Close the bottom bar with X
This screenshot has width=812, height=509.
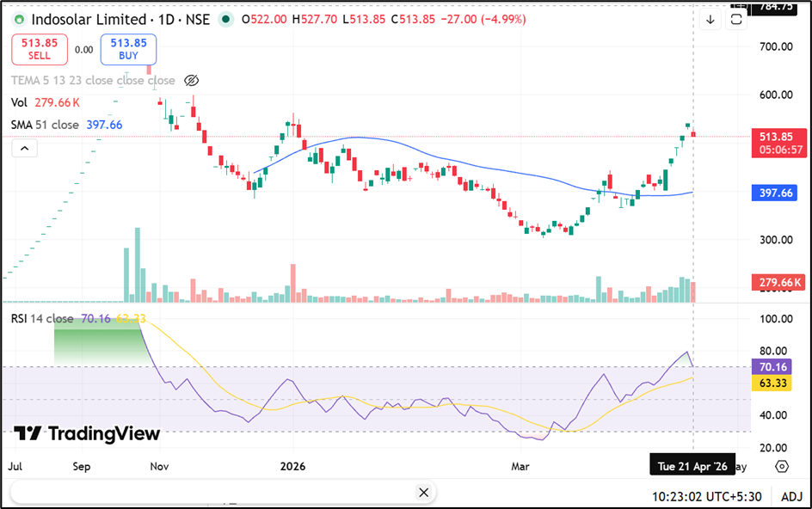422,493
